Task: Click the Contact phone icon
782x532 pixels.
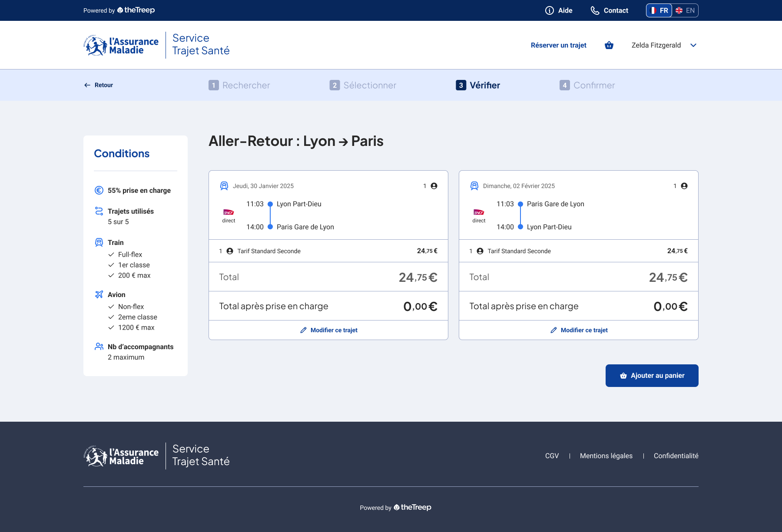Action: click(595, 10)
